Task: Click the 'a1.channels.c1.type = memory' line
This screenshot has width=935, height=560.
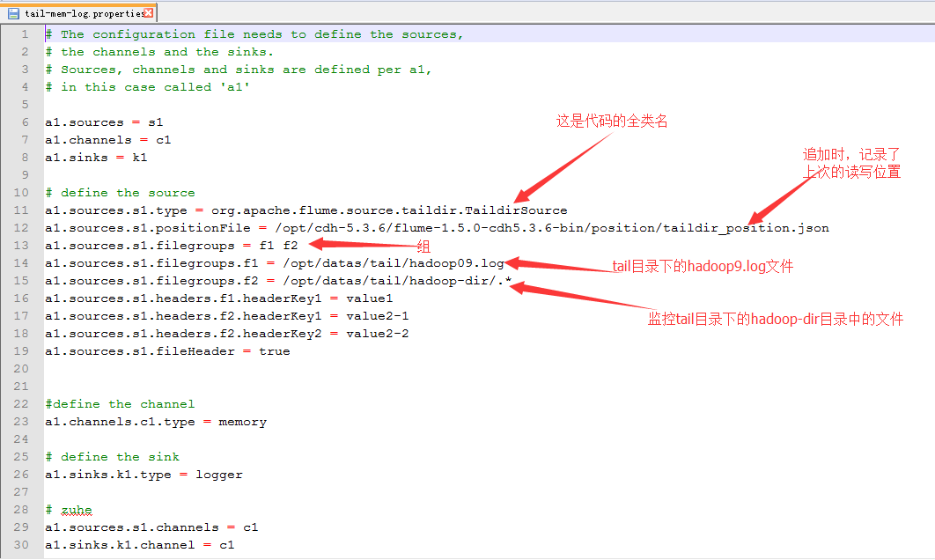Action: pos(156,422)
